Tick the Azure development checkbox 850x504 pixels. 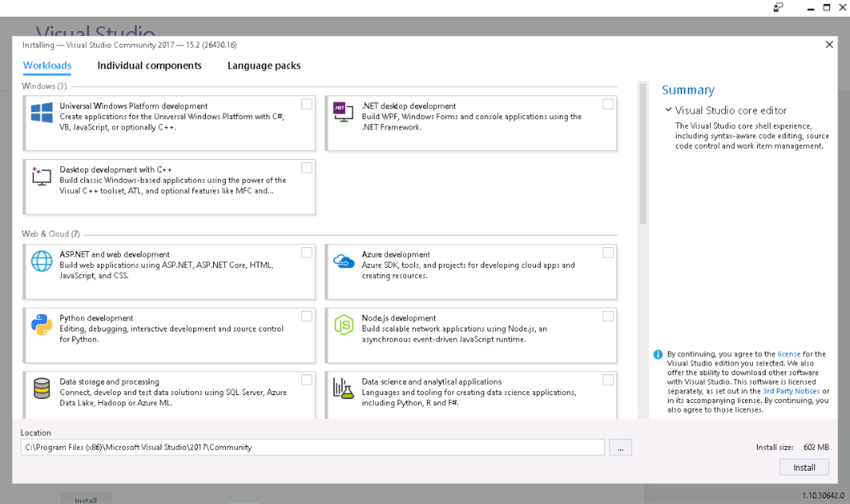point(608,253)
